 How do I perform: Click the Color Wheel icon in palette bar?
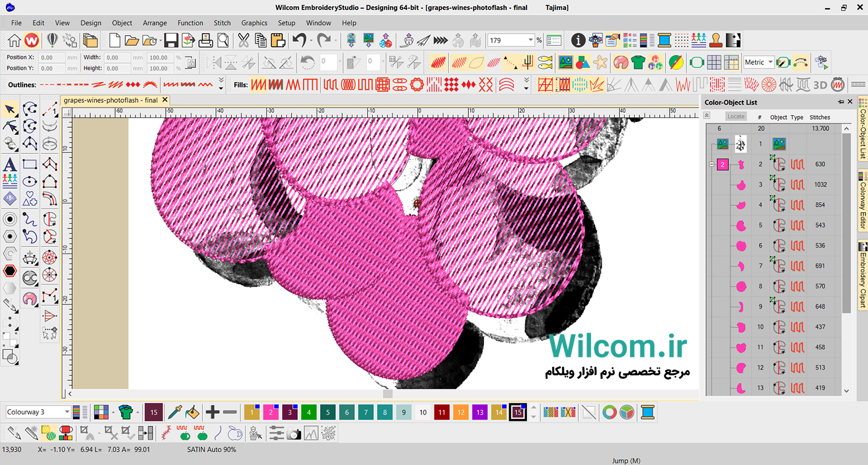click(x=609, y=412)
